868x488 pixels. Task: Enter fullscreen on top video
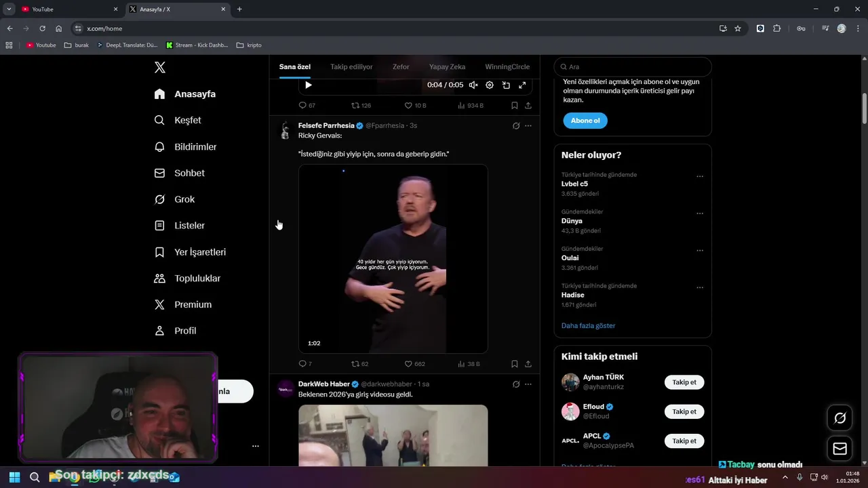click(522, 85)
